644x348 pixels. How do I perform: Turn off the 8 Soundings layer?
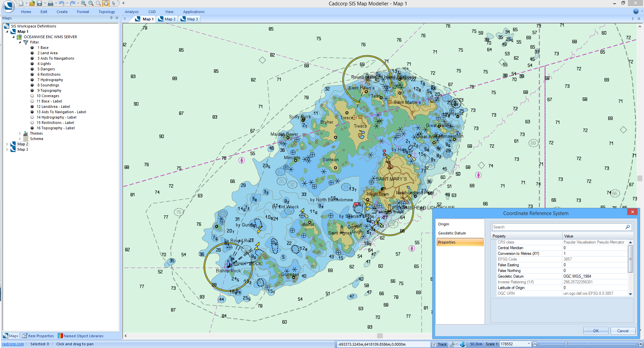32,85
